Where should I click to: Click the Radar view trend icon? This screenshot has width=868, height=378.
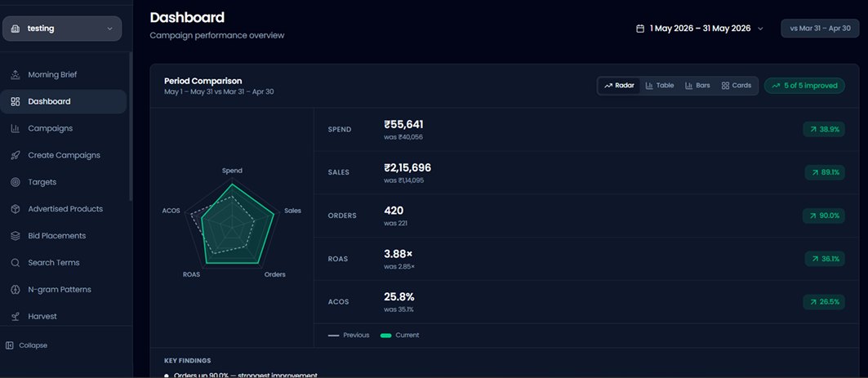[608, 86]
